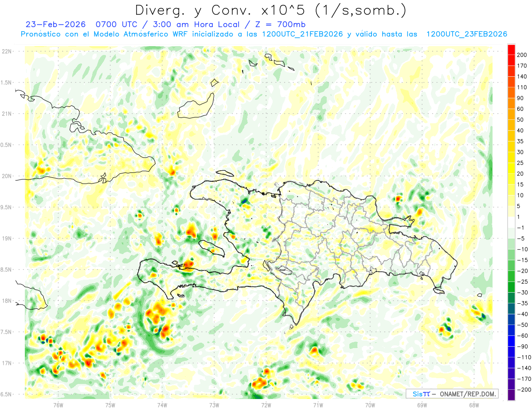Click the title 'Diverg. y Conv. x10^5 (1/s,somb.)'
Image resolution: width=532 pixels, height=411 pixels.
point(270,10)
